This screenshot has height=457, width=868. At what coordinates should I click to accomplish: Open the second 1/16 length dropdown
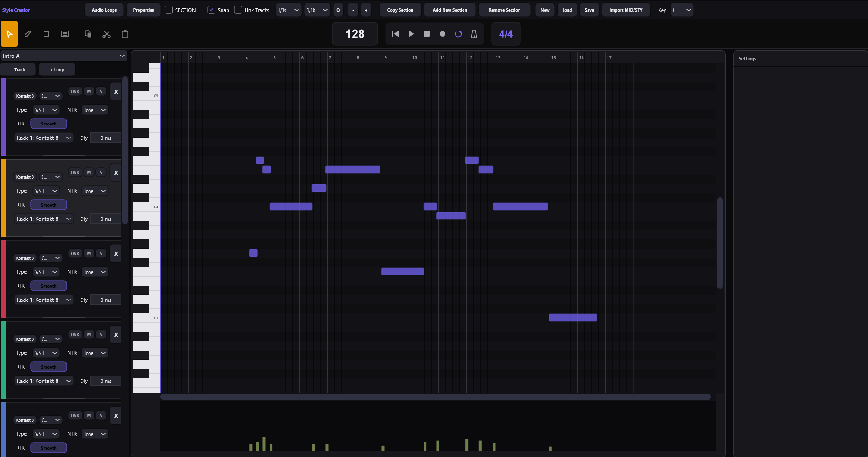tap(317, 10)
